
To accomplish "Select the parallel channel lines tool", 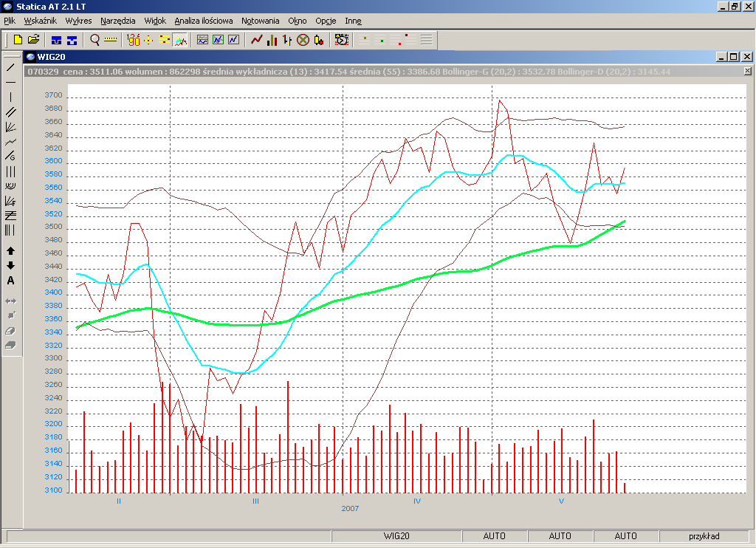I will click(10, 112).
